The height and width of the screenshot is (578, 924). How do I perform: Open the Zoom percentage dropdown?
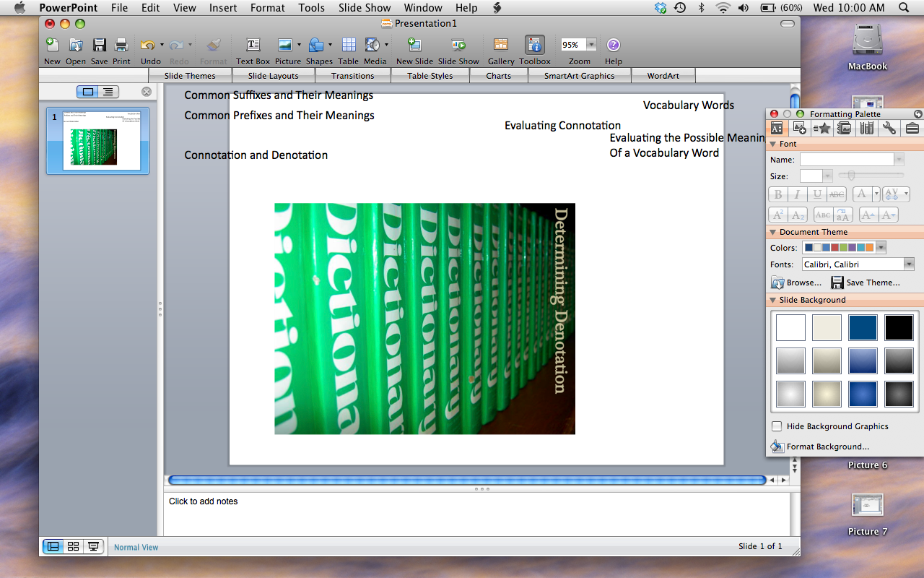591,45
